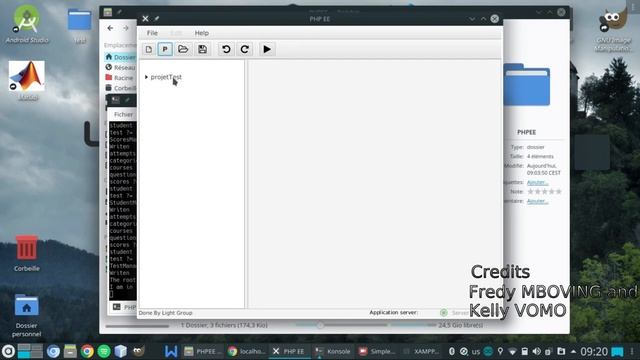This screenshot has height=360, width=640.
Task: Open the application launcher in taskbar
Action: 8,351
